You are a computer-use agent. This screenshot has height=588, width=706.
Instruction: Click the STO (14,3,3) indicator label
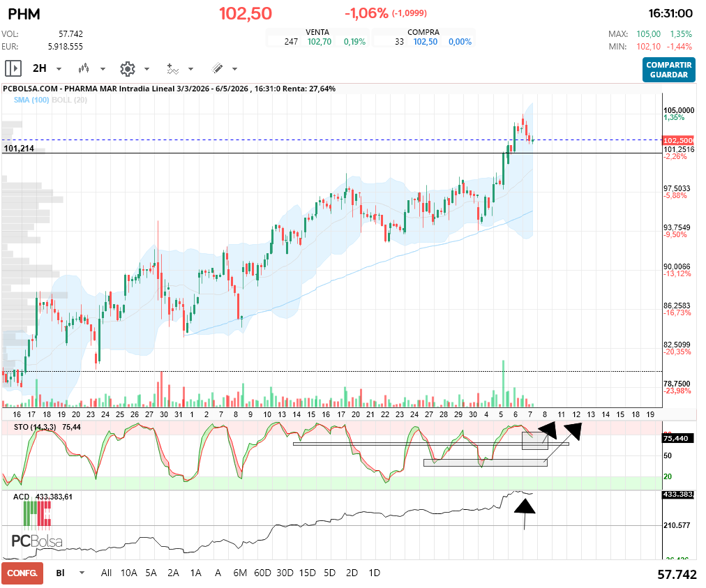[35, 427]
